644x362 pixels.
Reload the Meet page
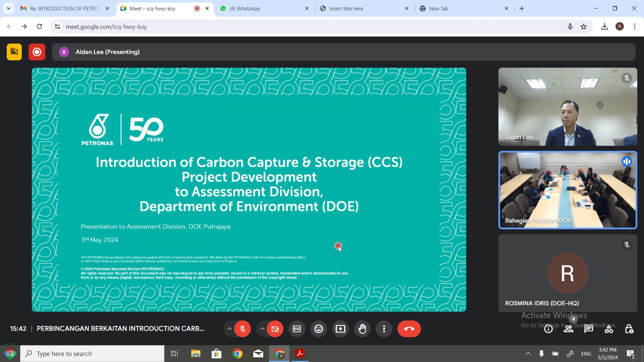[39, 27]
